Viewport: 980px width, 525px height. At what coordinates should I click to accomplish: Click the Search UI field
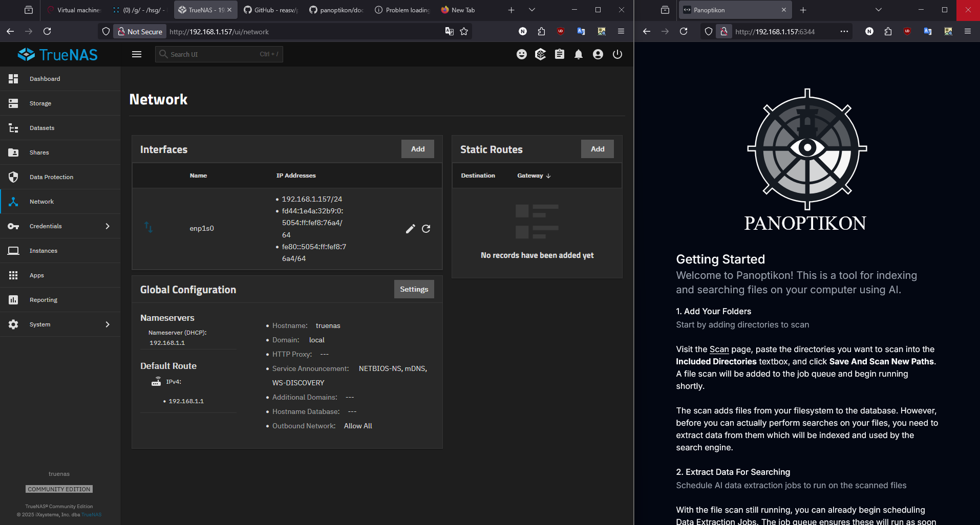click(219, 54)
